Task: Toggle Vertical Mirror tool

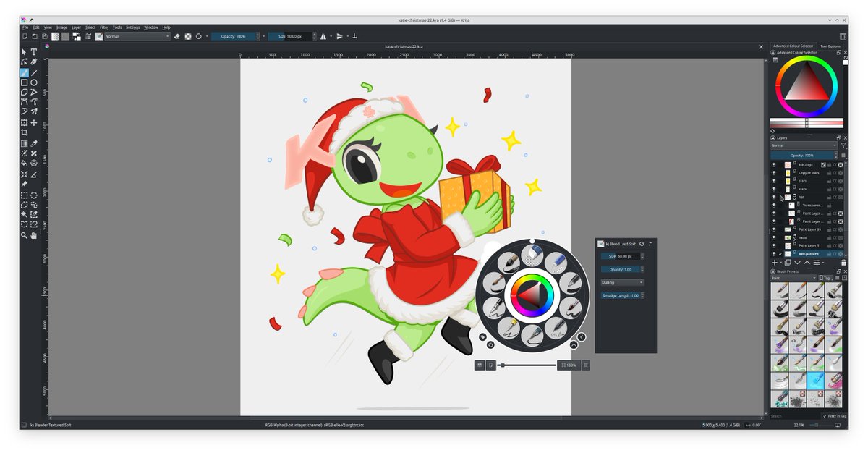Action: coord(340,36)
